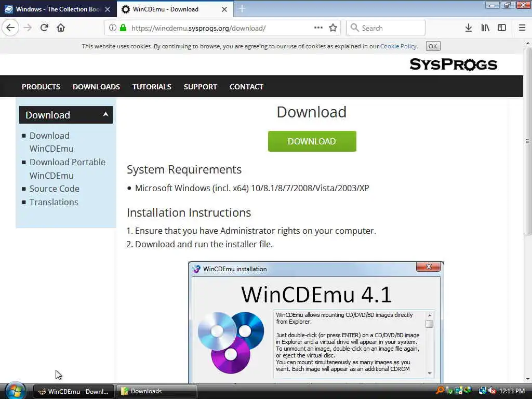This screenshot has width=532, height=399.
Task: Open the Source Code link
Action: pyautogui.click(x=54, y=189)
